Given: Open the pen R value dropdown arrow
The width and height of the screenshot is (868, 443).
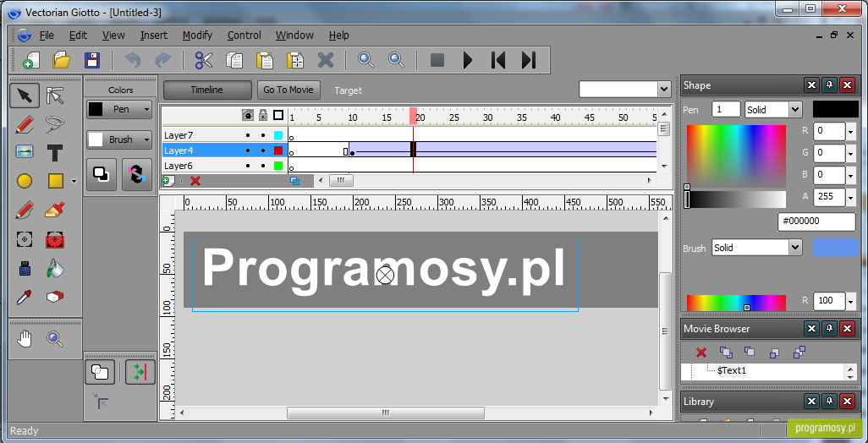Looking at the screenshot, I should coord(853,131).
